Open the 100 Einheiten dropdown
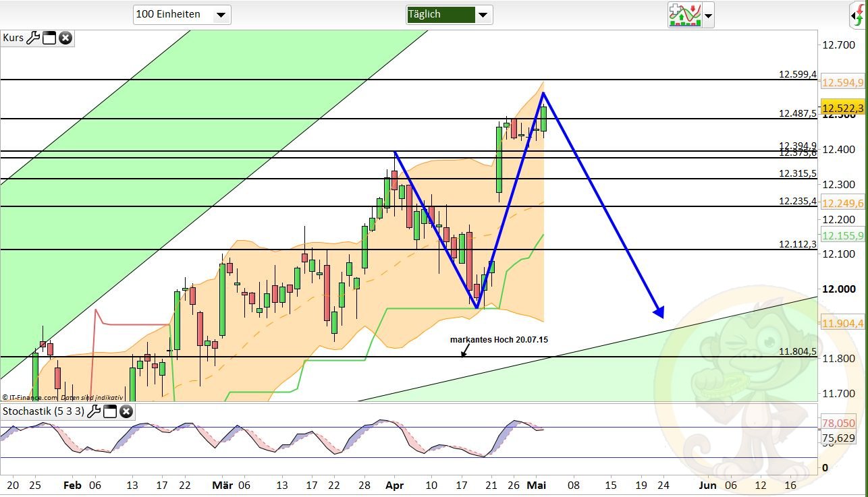868x497 pixels. 182,14
